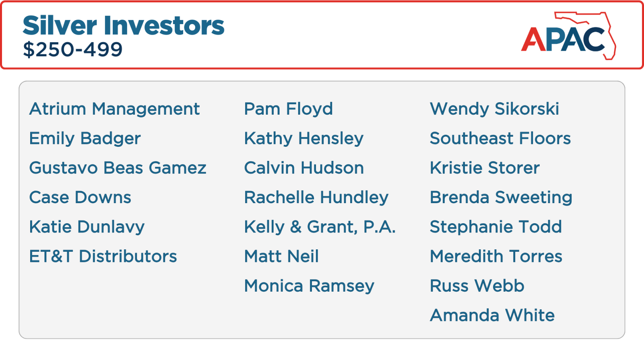
Task: Click on Kathy Hensley
Action: (304, 138)
